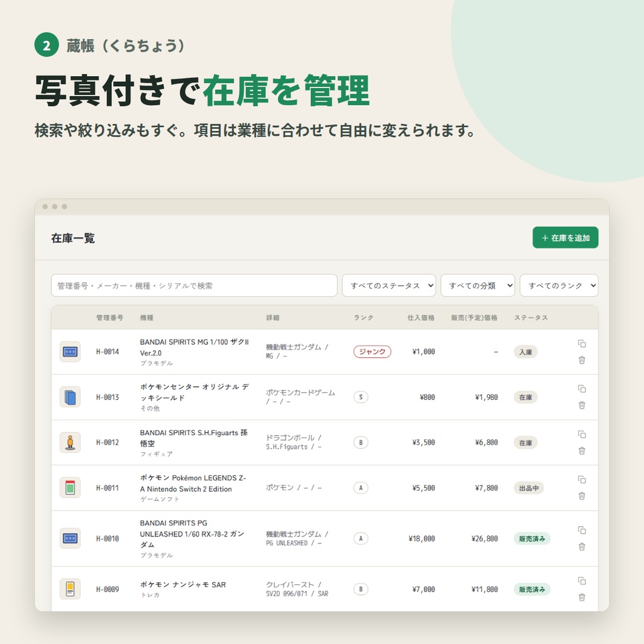Click the ¥11,800 sale price cell
The width and height of the screenshot is (644, 644).
[485, 589]
